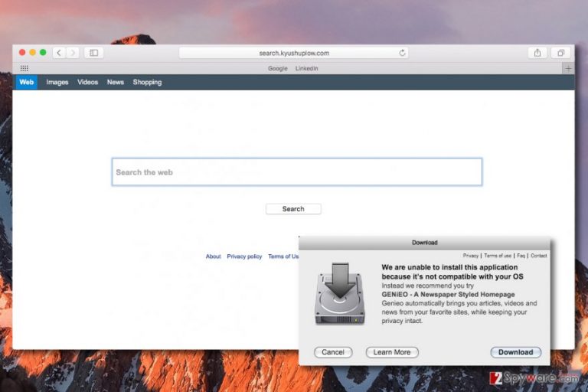Show all tabs overview icon
Screen dimensions: 588x392
(x=560, y=53)
